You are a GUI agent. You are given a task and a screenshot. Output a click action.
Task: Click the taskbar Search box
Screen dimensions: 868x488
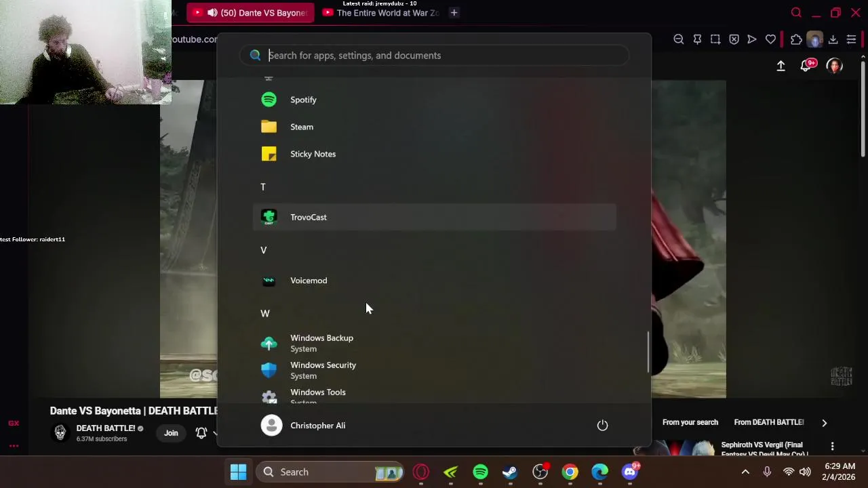coord(330,472)
